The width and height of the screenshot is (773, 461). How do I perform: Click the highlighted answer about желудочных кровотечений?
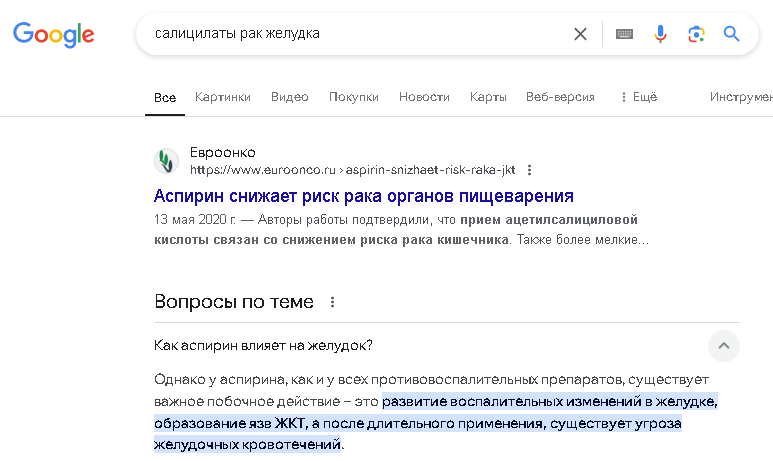click(x=435, y=423)
